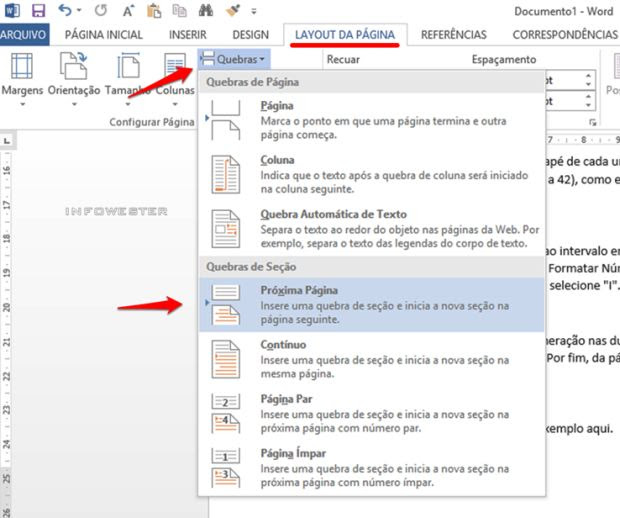Click the Quebra Automática de Texto icon
This screenshot has height=518, width=620.
[x=225, y=229]
